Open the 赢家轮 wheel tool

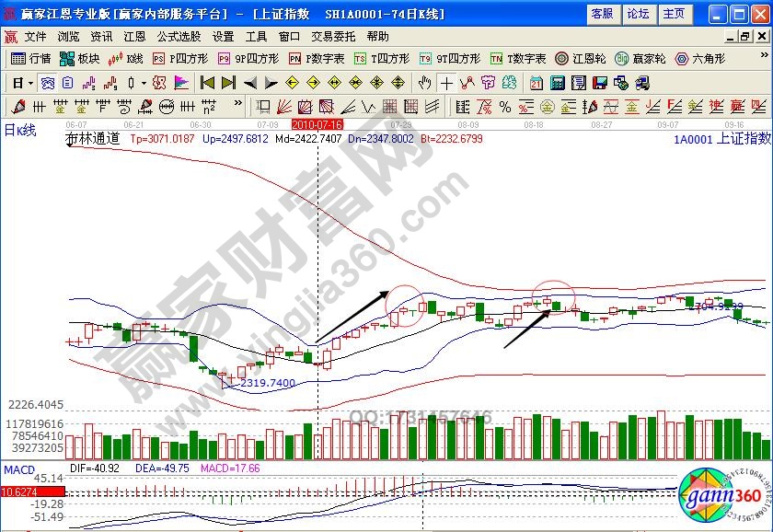[640, 58]
